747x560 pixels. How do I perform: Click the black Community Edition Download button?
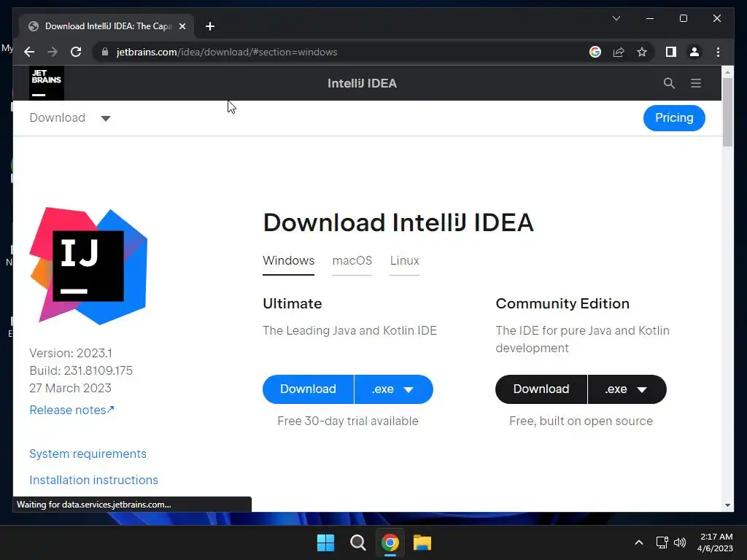[x=541, y=389]
